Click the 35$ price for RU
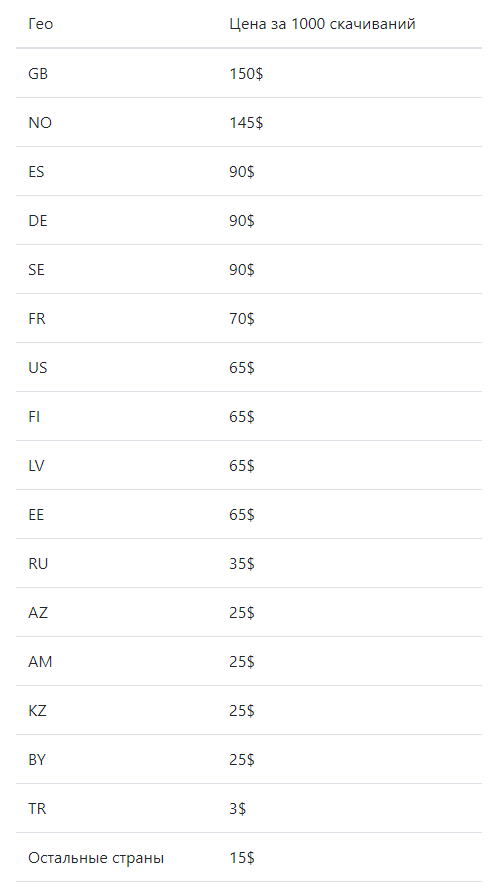Viewport: 498px width, 888px height. click(242, 563)
